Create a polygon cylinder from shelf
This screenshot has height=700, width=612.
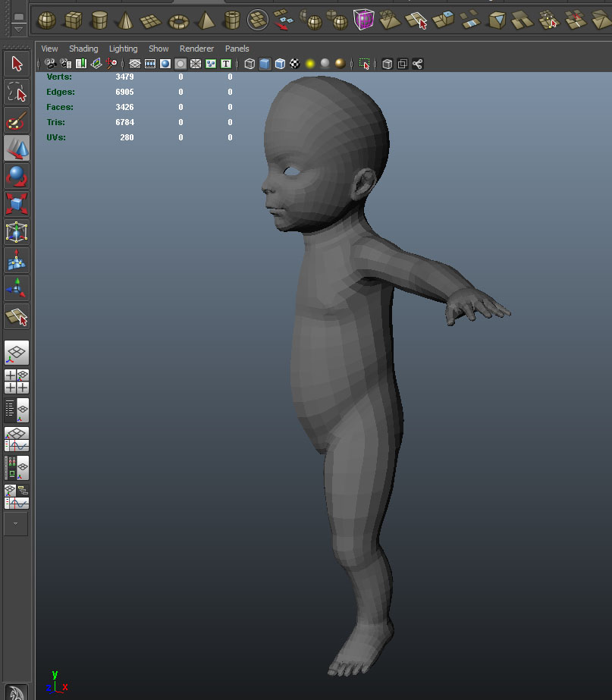click(x=99, y=20)
